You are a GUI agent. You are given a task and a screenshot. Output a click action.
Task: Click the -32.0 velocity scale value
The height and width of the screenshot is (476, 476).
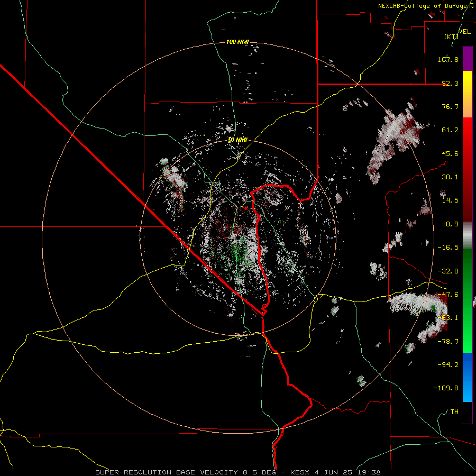tap(448, 271)
